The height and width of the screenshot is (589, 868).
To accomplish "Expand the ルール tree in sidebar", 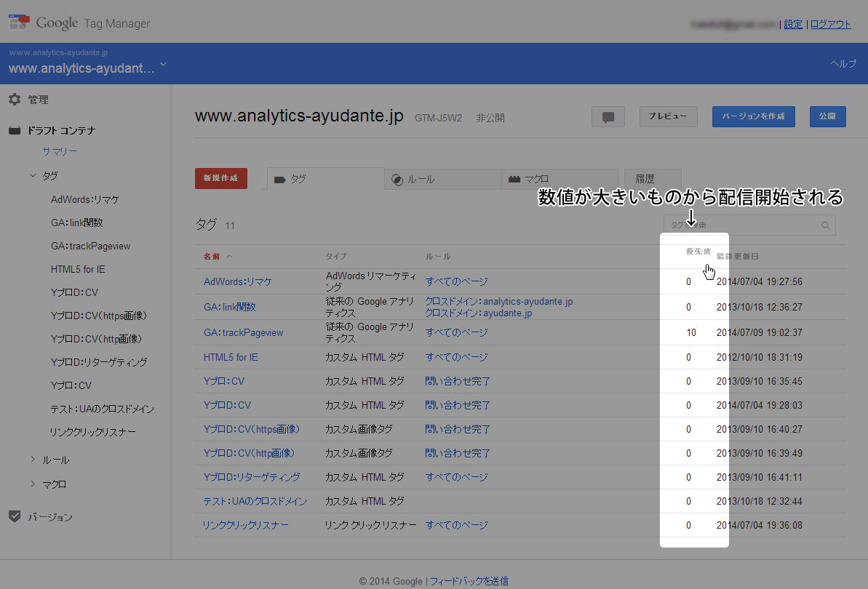I will tap(33, 459).
